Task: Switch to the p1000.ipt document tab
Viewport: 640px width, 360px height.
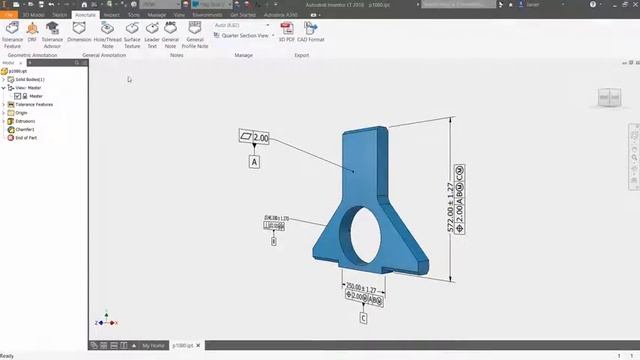Action: point(182,346)
